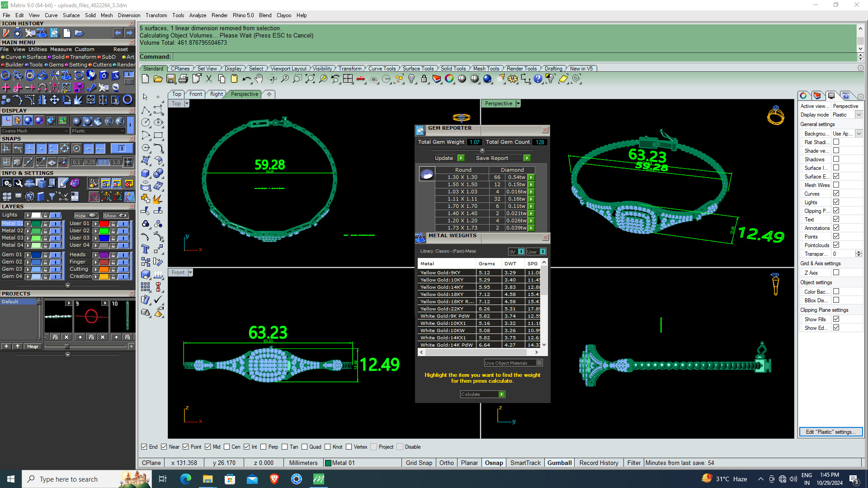This screenshot has height=488, width=868.
Task: Click the move four-arrow icon in Main Menu
Action: tap(54, 99)
